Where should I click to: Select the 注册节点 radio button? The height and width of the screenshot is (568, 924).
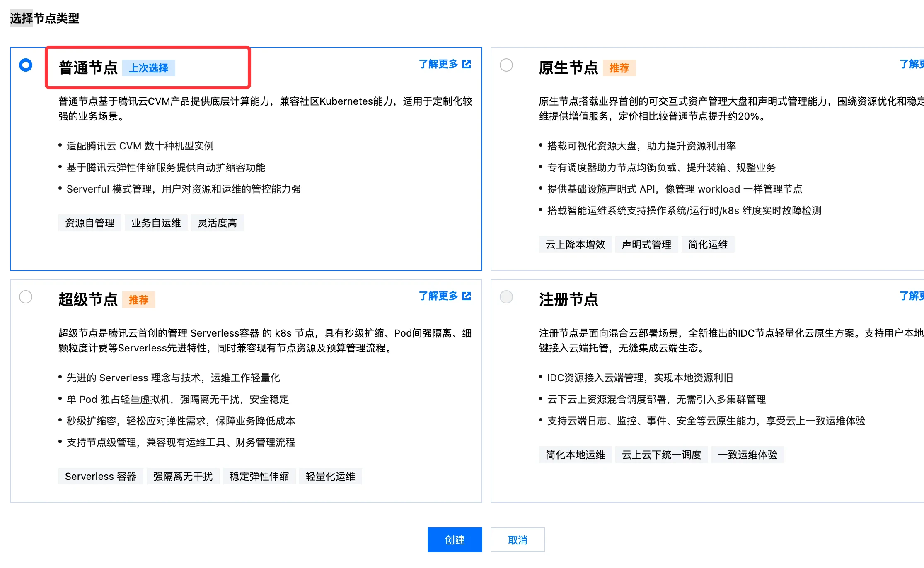pos(506,297)
